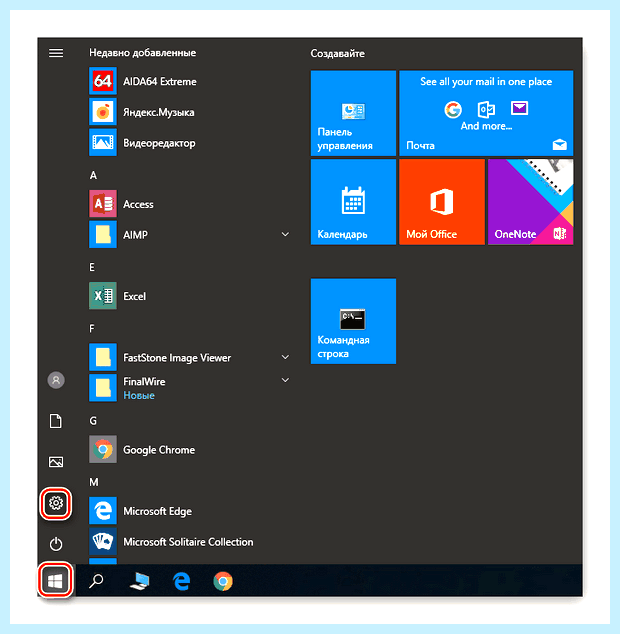620x634 pixels.
Task: Open Settings via the gear icon
Action: point(56,503)
